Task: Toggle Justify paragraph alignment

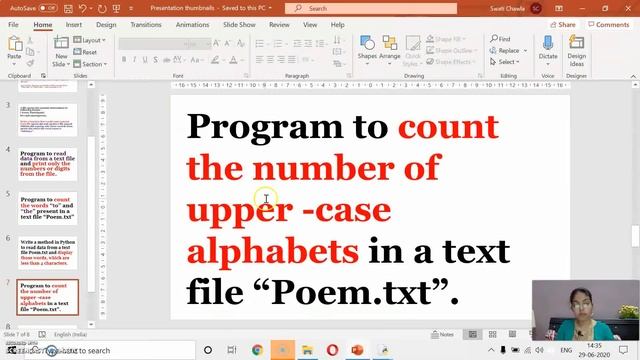Action: [x=292, y=60]
